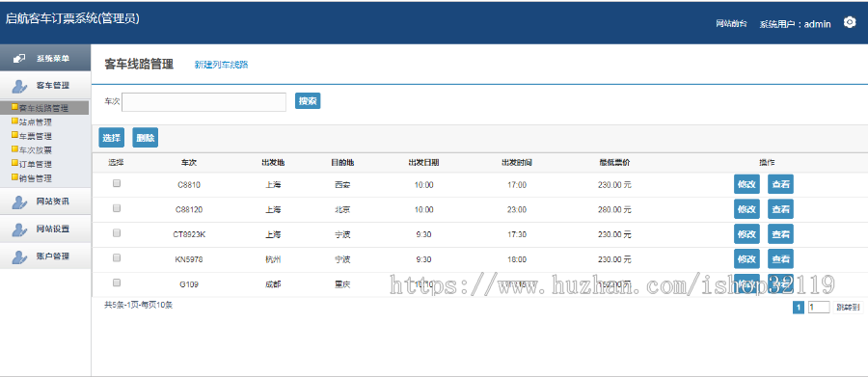The width and height of the screenshot is (868, 377).
Task: Click the user icon beside 客车管理
Action: (x=19, y=86)
